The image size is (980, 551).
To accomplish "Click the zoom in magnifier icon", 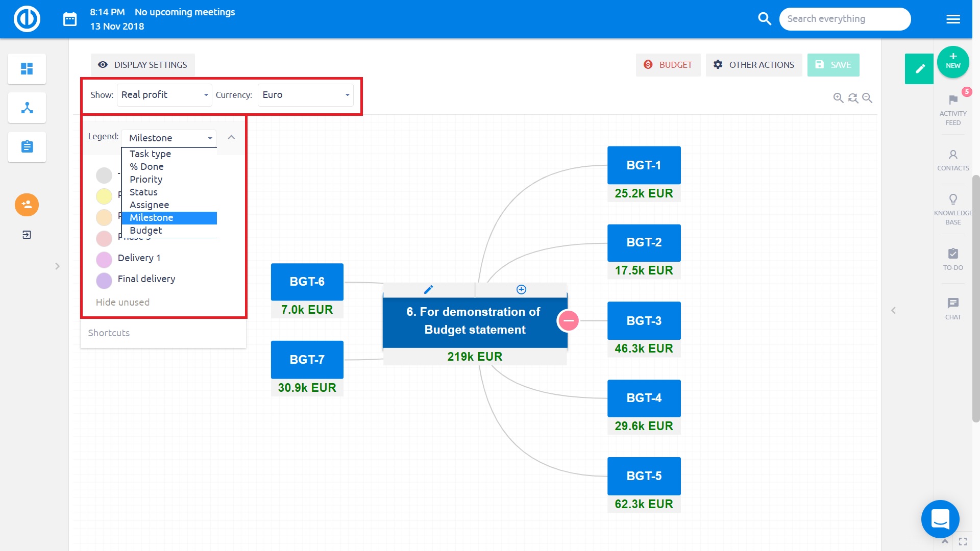I will pyautogui.click(x=838, y=97).
